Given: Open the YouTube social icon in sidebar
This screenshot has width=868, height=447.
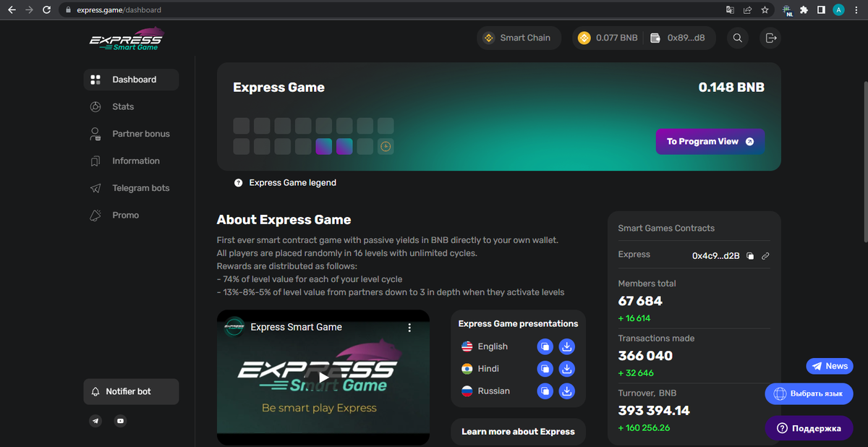Looking at the screenshot, I should (120, 420).
